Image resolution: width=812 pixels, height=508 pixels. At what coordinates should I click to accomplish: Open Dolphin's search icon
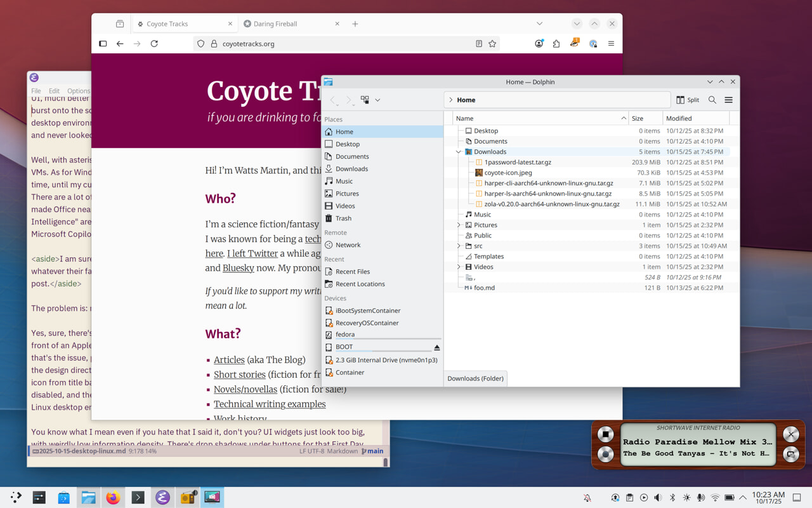[712, 100]
